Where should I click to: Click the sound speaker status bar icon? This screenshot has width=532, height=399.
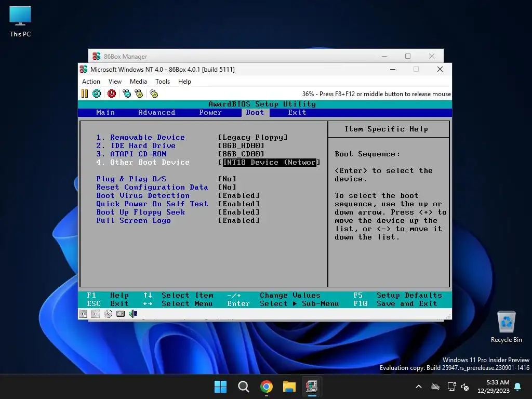click(x=133, y=314)
